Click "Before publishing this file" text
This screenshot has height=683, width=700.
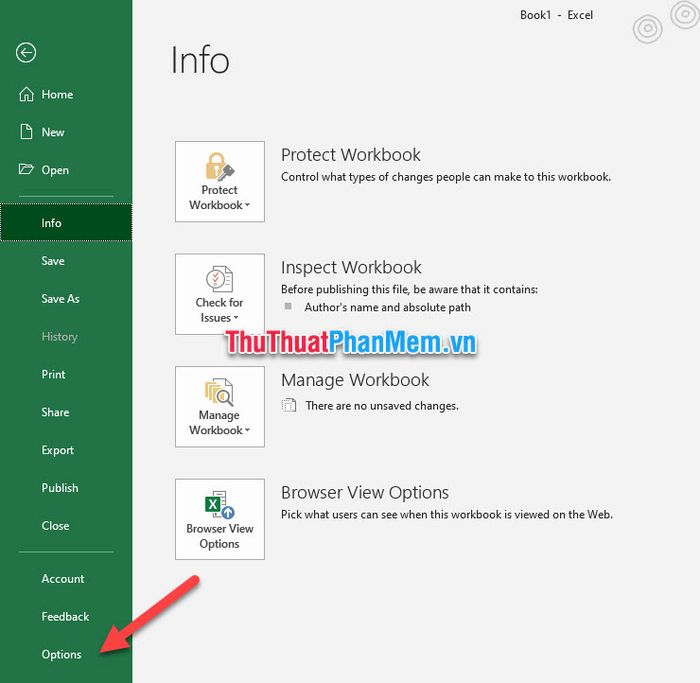[x=409, y=289]
